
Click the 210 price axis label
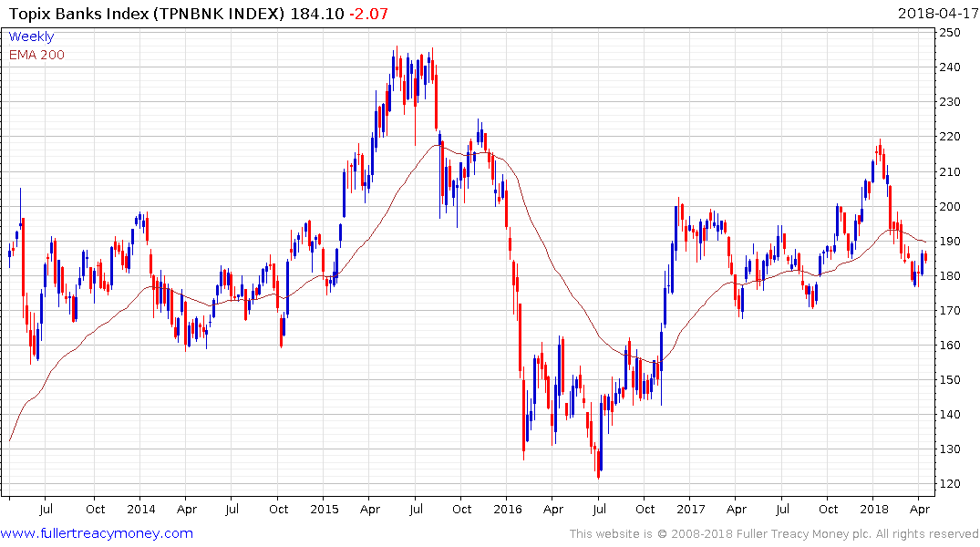(x=950, y=171)
